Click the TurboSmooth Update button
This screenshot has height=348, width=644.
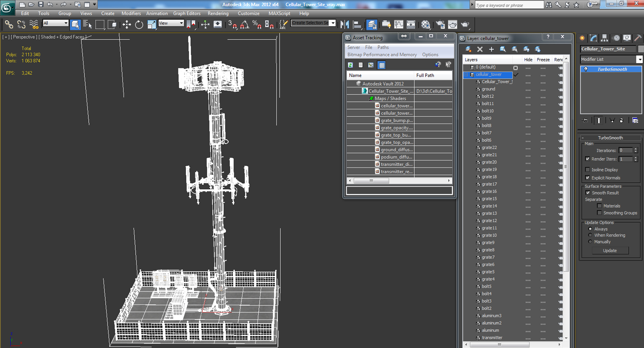pos(610,251)
